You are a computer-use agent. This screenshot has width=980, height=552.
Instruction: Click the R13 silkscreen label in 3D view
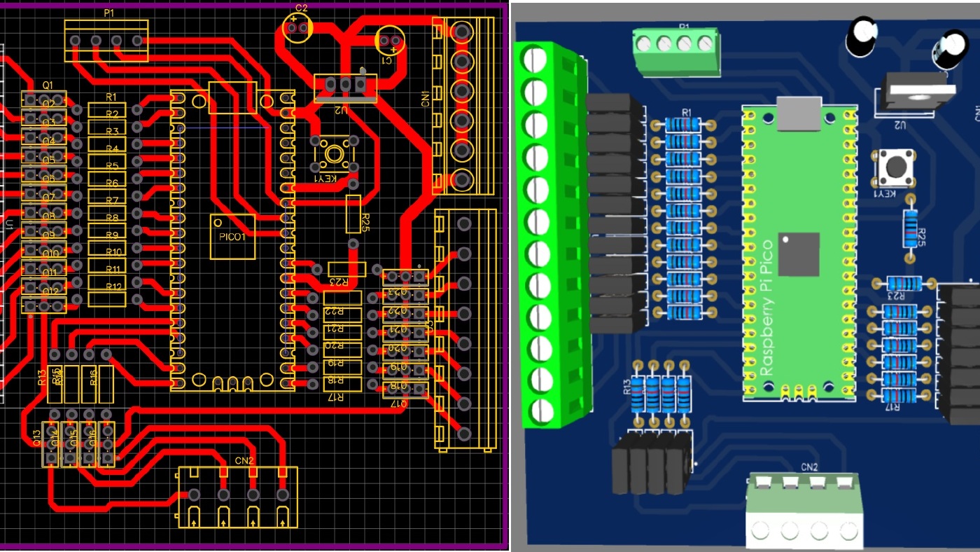(x=627, y=387)
